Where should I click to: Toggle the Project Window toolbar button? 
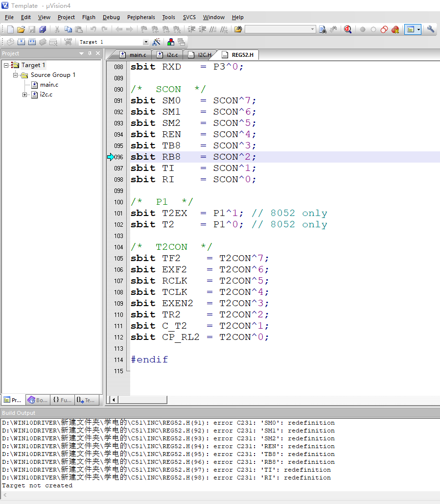click(411, 29)
